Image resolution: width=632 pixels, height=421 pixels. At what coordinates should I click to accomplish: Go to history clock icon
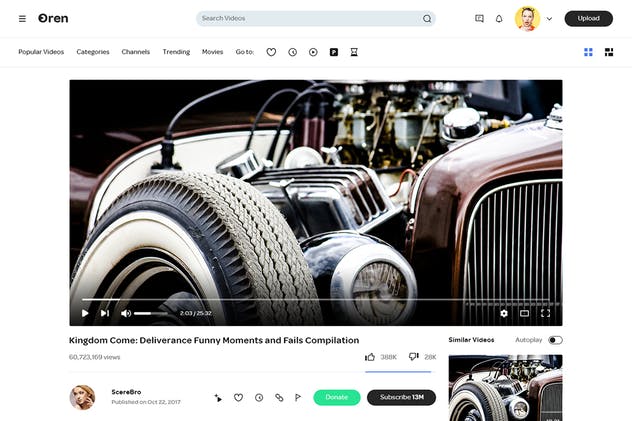293,52
